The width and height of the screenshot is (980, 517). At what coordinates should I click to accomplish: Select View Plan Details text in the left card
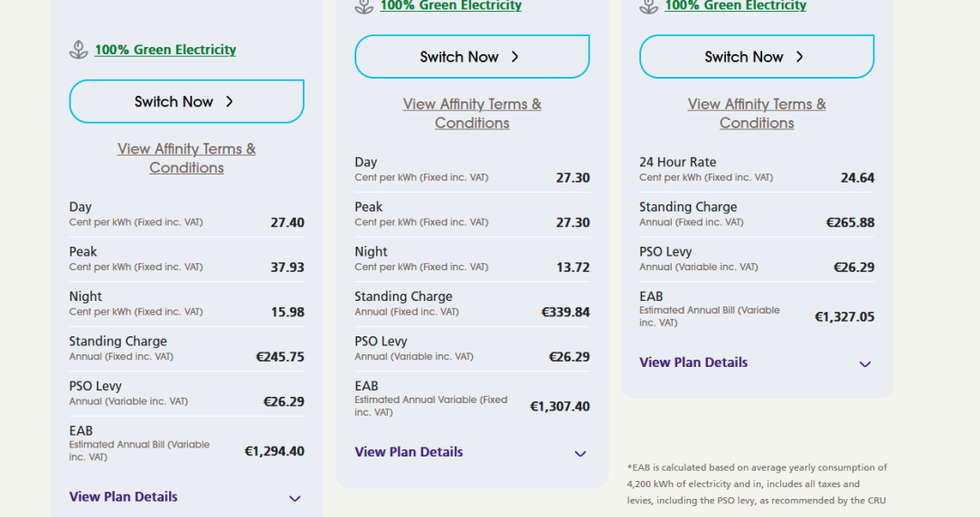(124, 496)
